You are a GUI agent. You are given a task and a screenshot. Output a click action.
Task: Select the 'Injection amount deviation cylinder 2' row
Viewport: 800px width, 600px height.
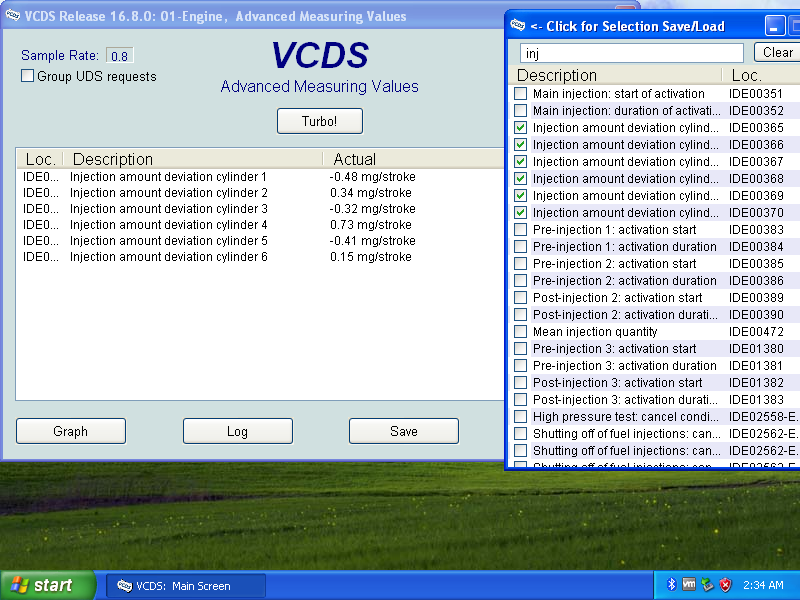(260, 193)
